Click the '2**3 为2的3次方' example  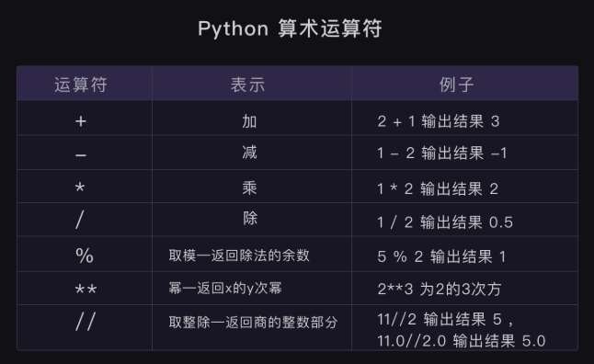pos(440,290)
